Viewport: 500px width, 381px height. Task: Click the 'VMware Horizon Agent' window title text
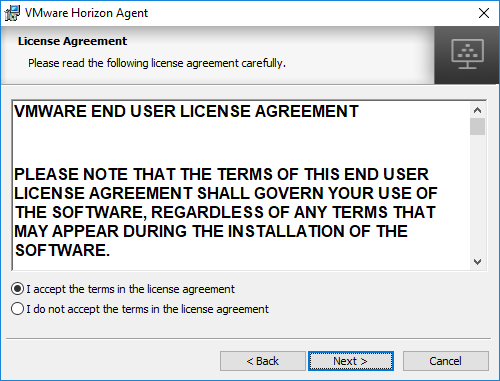tap(86, 13)
